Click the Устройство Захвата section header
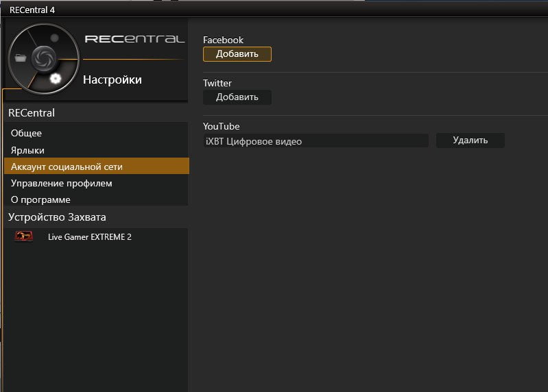This screenshot has height=392, width=548. tap(57, 217)
